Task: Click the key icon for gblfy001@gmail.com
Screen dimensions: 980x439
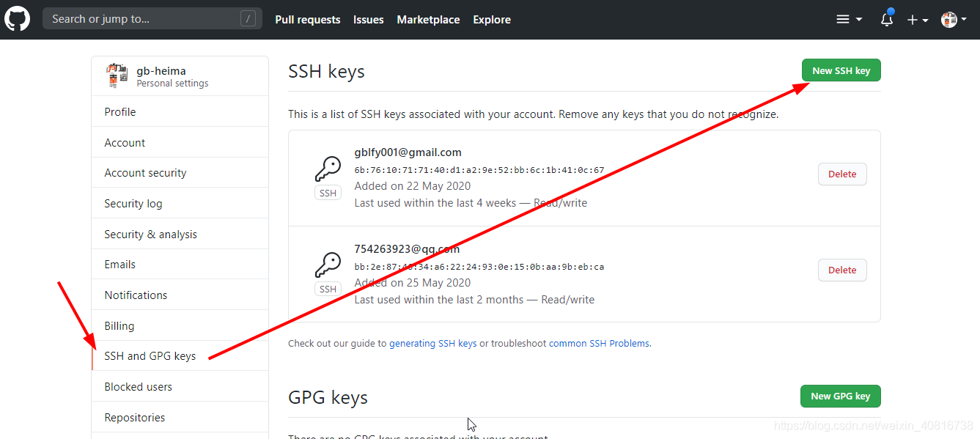Action: click(x=328, y=169)
